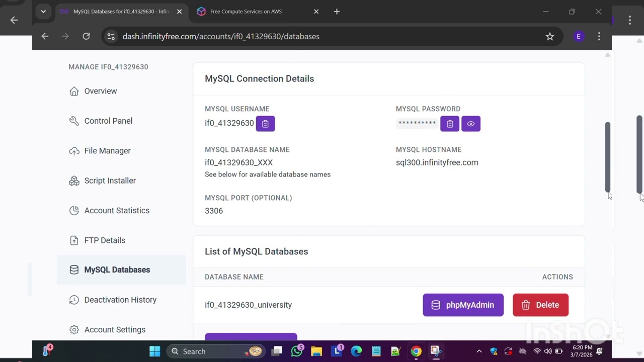Click the page vertical scrollbar thumb
This screenshot has width=644, height=362.
pos(607,156)
